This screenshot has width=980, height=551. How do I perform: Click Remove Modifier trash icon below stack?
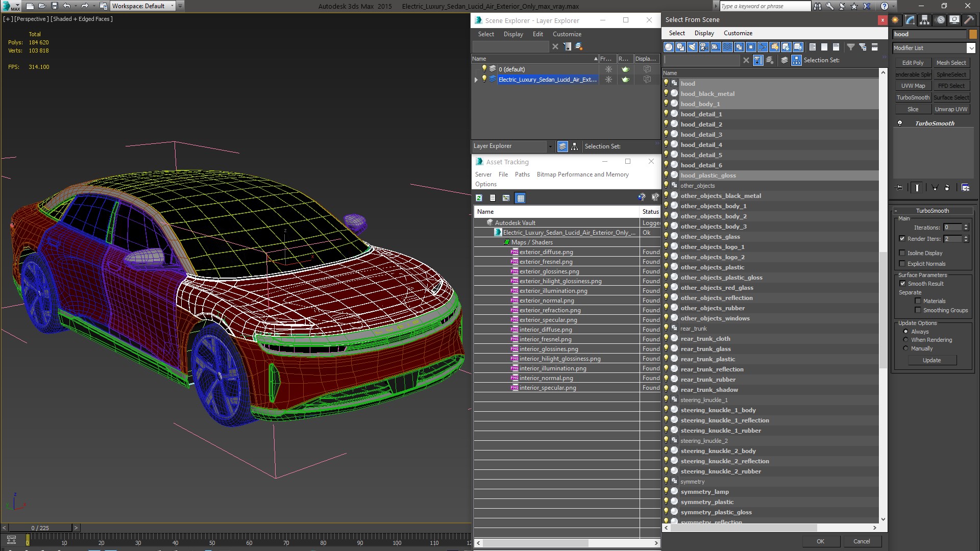click(x=947, y=188)
